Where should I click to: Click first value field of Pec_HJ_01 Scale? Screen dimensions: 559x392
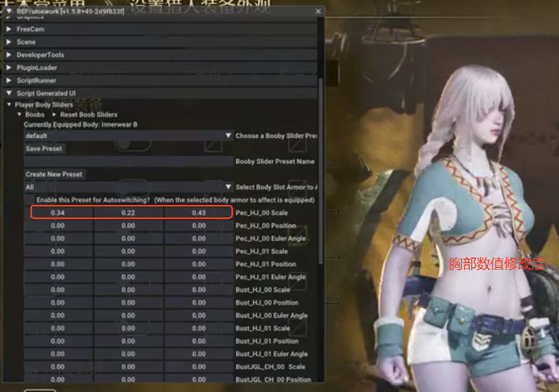[x=58, y=251]
